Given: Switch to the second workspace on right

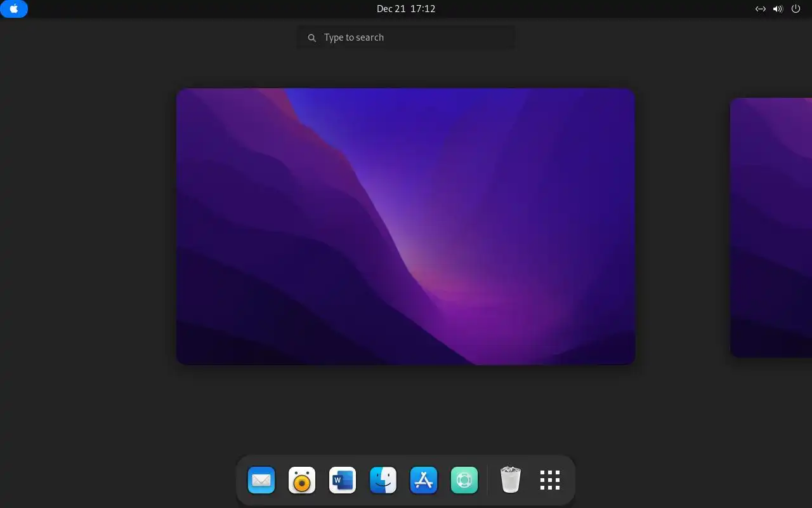Looking at the screenshot, I should tap(771, 227).
